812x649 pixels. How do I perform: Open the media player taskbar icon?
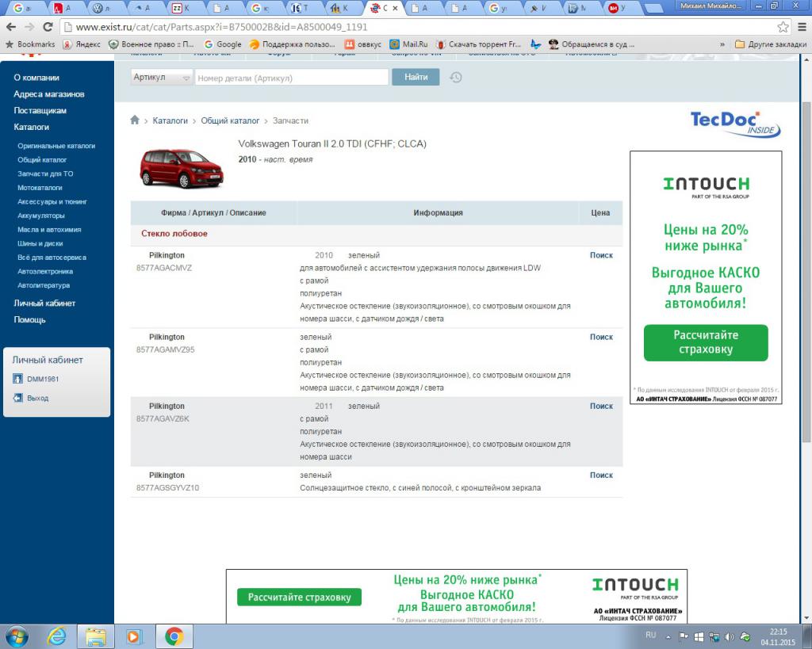coord(133,636)
